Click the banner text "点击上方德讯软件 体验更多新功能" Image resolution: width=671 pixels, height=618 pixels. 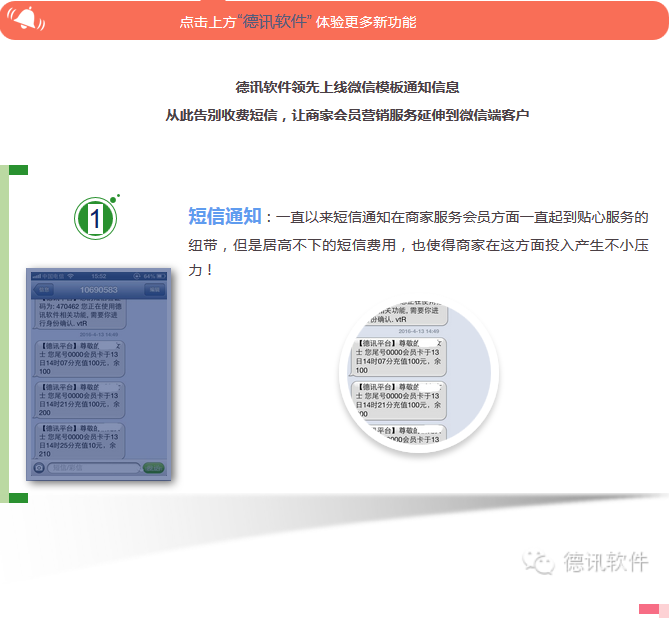click(x=298, y=21)
